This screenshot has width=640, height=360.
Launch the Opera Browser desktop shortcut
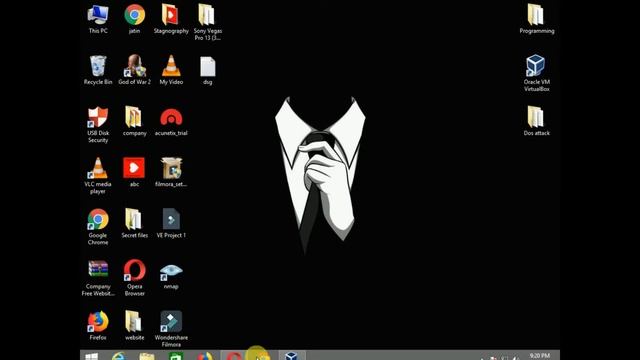134,278
